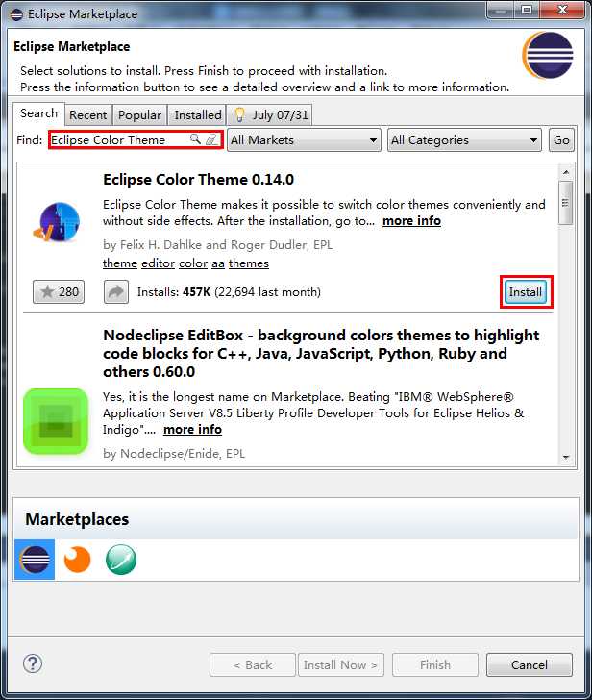
Task: Click the 'color' tag link
Action: (x=193, y=263)
